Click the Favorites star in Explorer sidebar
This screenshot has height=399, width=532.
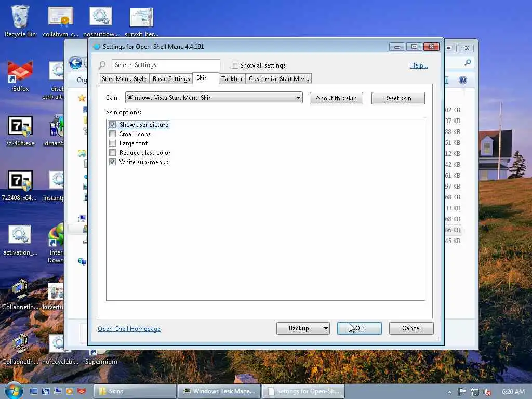[x=82, y=98]
